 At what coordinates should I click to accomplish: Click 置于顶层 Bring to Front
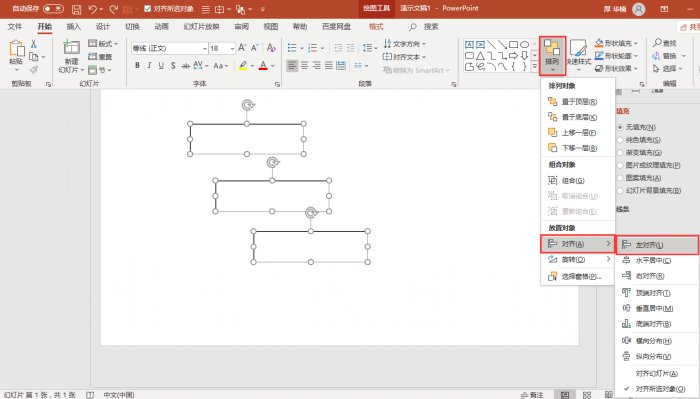click(578, 102)
